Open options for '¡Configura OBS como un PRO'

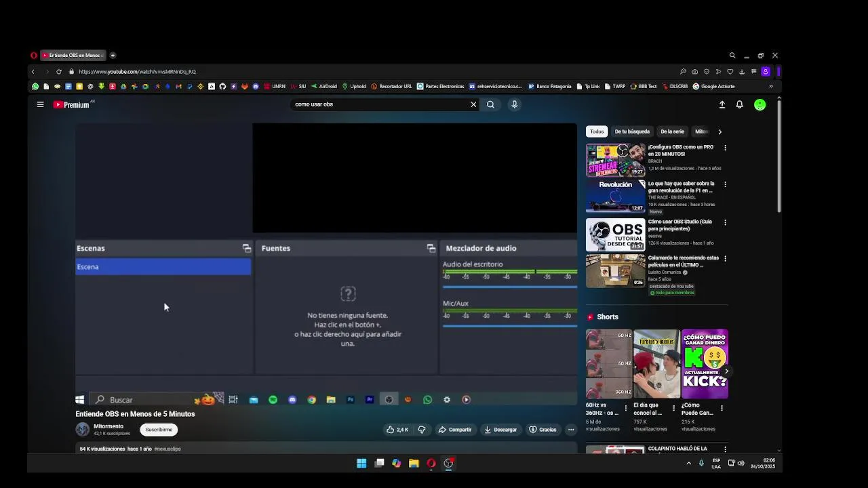coord(725,148)
